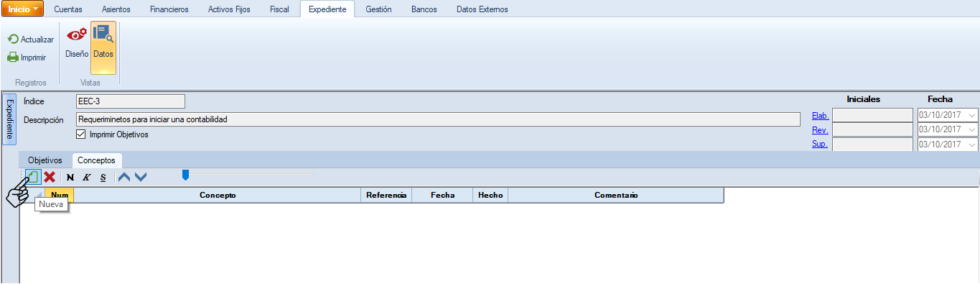This screenshot has width=980, height=284.
Task: Click the Índice input field
Action: click(130, 101)
